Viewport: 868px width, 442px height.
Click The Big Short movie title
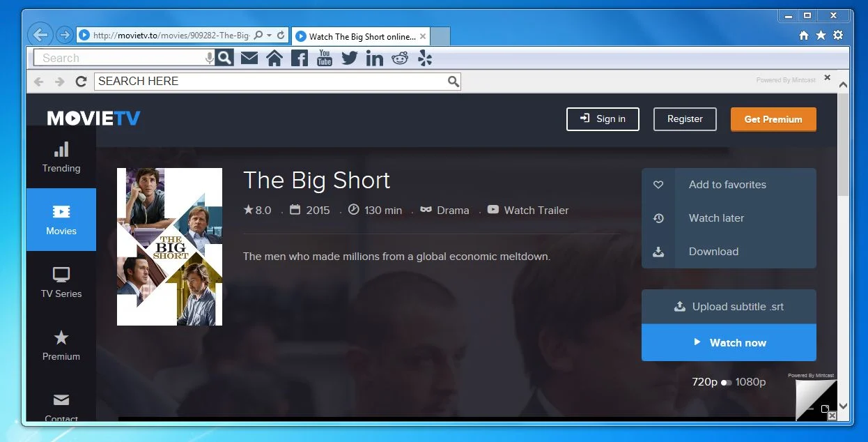(x=316, y=181)
